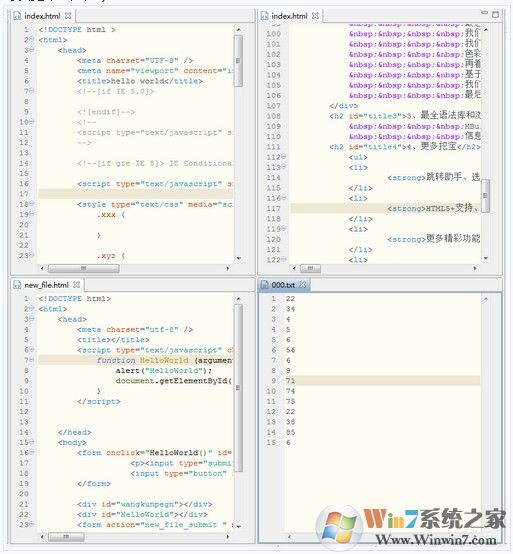The image size is (513, 554).
Task: Click horizontal scrollbar thumb in new_file.html pane
Action: [x=66, y=537]
